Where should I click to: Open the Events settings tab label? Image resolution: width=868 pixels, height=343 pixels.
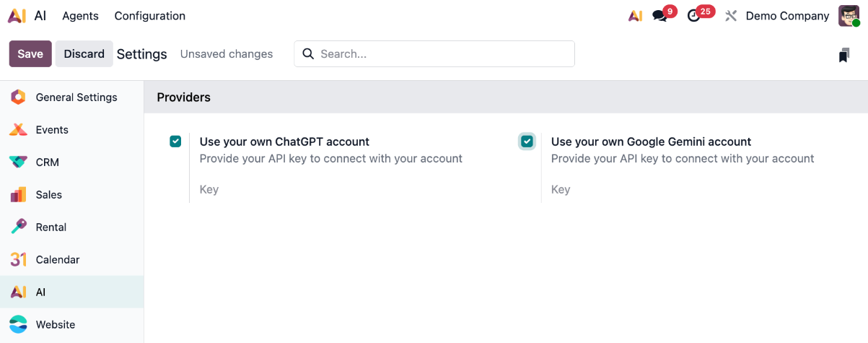tap(52, 130)
